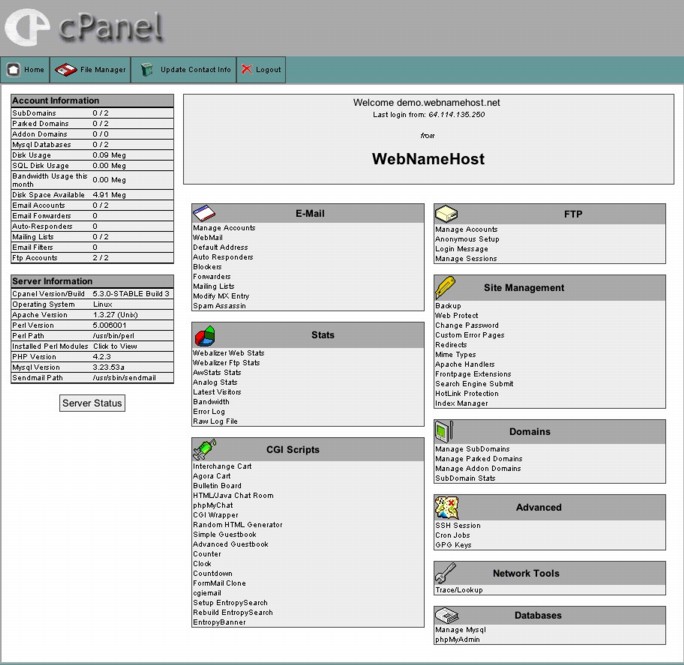Open the Cron Jobs link
This screenshot has height=665, width=684.
[454, 535]
